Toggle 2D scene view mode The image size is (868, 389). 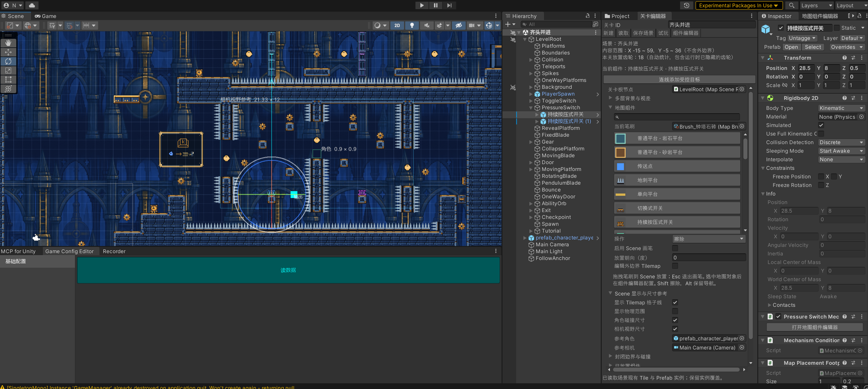pyautogui.click(x=397, y=25)
